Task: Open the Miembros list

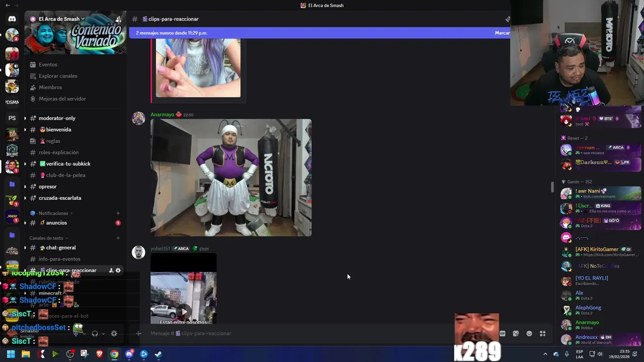Action: (75, 87)
